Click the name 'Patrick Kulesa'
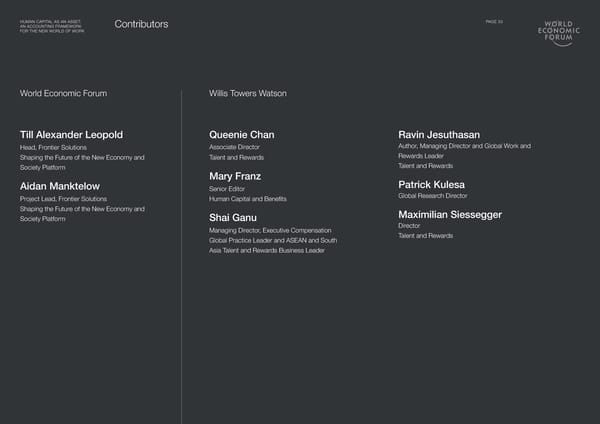600x424 pixels. tap(431, 185)
